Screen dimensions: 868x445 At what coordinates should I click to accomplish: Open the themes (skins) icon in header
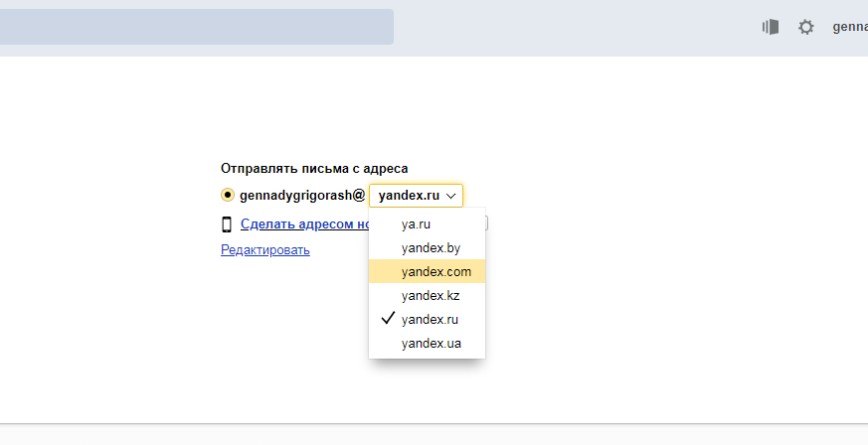pos(770,27)
